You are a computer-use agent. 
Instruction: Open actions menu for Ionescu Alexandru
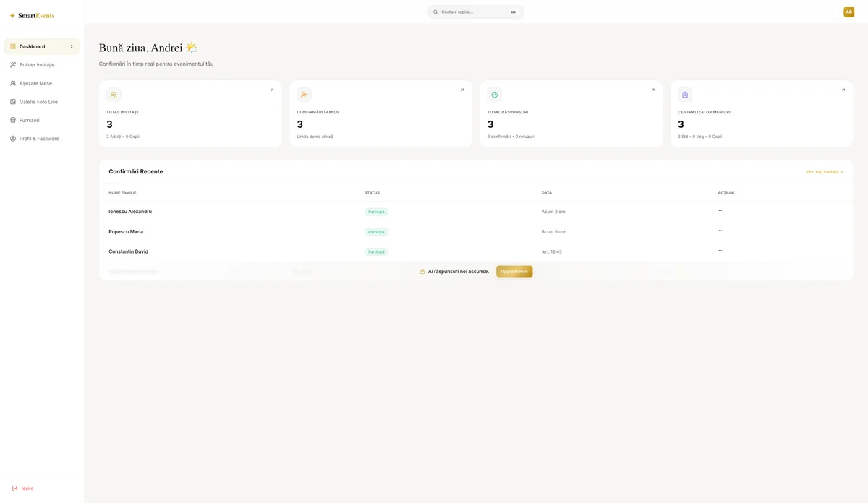[x=720, y=211]
